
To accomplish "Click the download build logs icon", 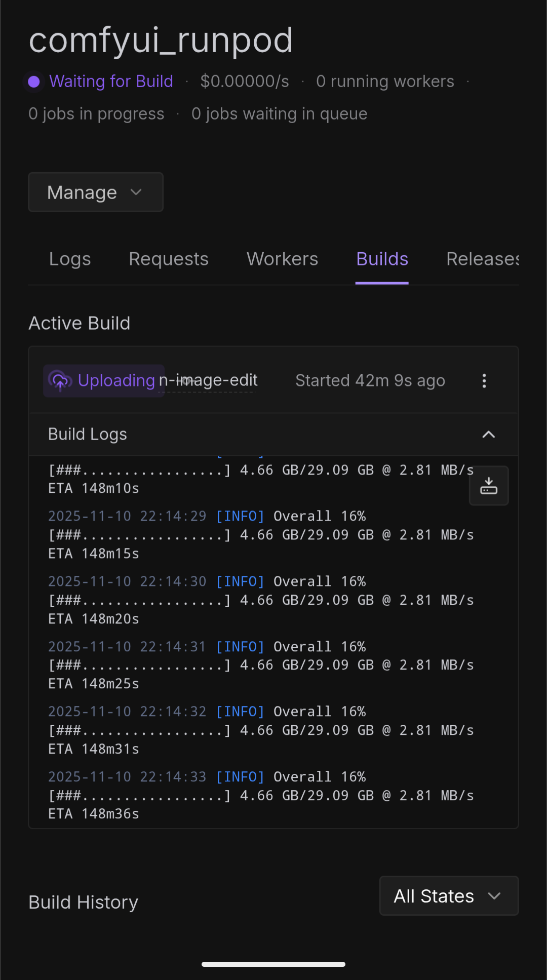I will [488, 485].
